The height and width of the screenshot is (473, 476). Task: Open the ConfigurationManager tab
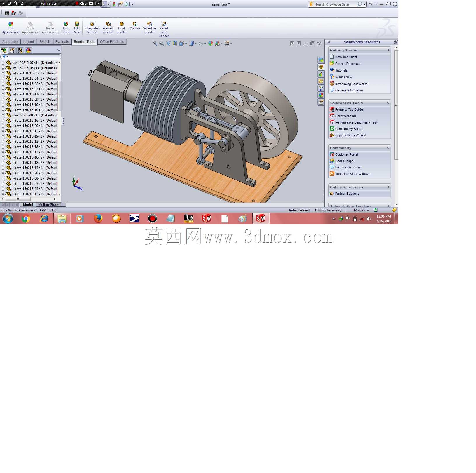tap(20, 51)
